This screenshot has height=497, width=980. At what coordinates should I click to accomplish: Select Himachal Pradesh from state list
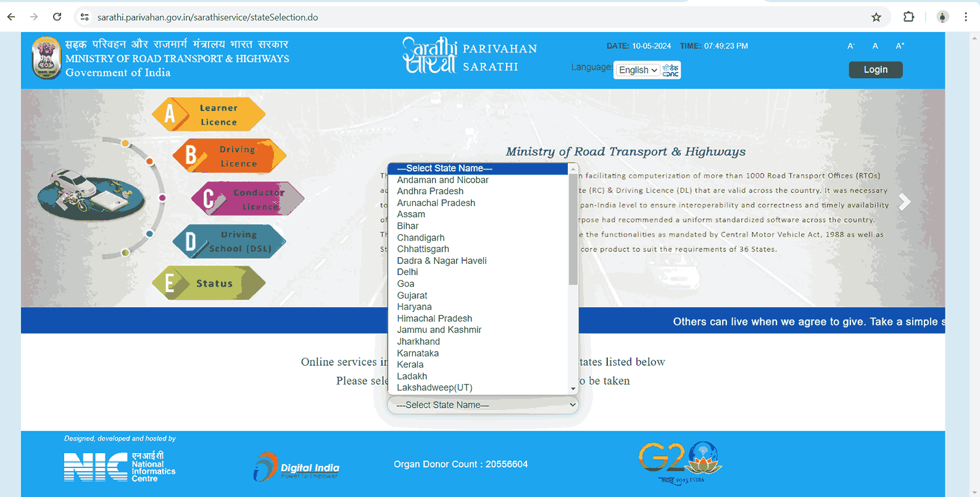[x=478, y=318]
